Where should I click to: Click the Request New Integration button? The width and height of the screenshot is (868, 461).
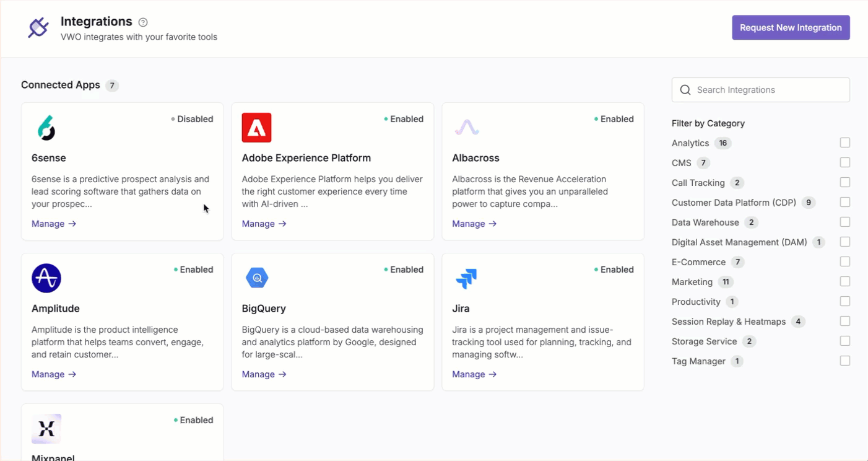click(791, 28)
